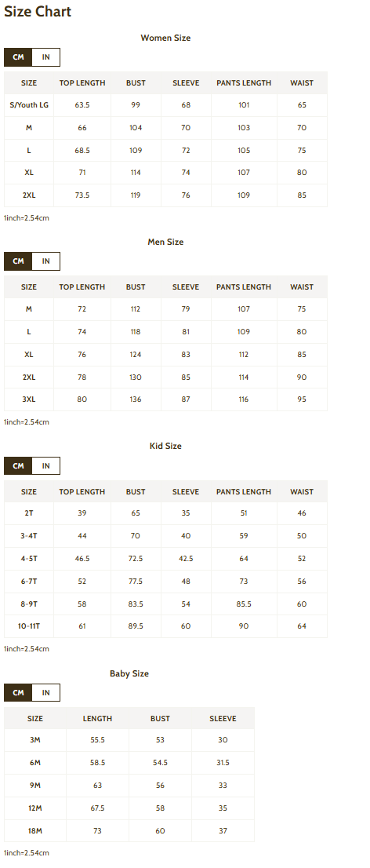
Task: Select CM toggle for Men Size
Action: 18,261
